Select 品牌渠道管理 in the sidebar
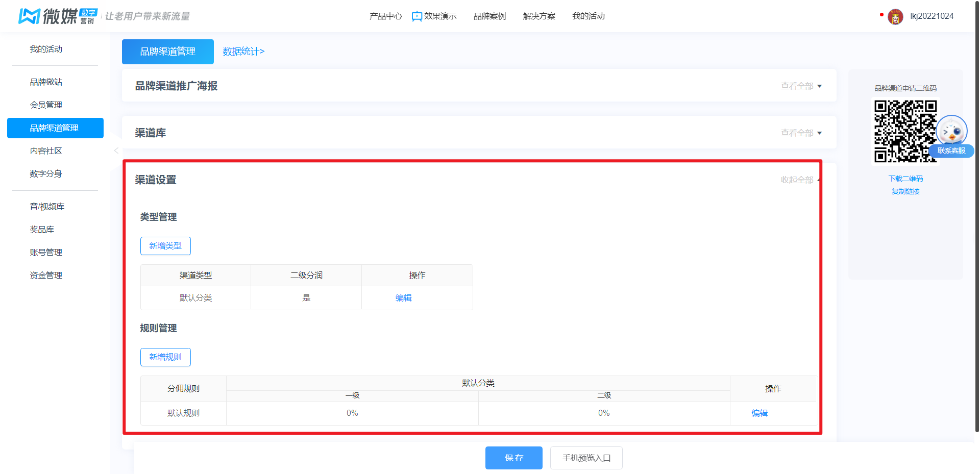The height and width of the screenshot is (474, 980). tap(55, 128)
